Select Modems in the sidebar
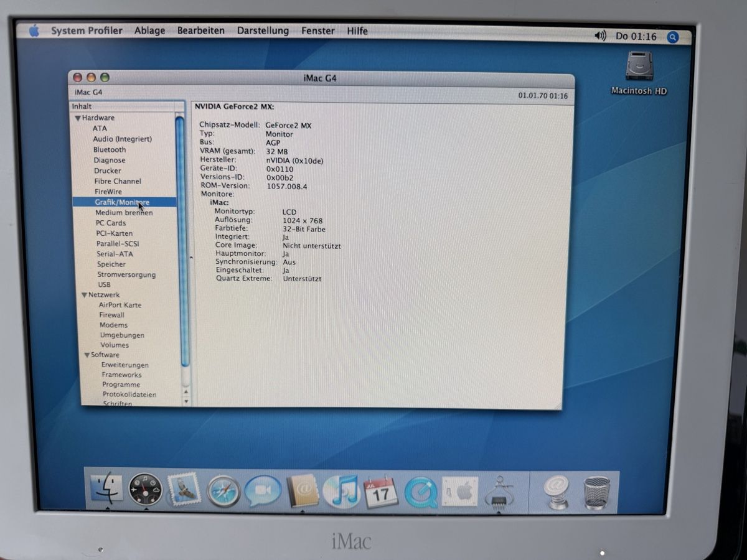 coord(114,325)
